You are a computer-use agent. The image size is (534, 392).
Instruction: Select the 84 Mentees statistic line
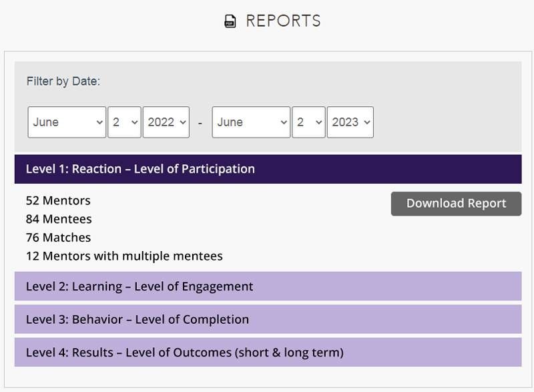(x=59, y=219)
